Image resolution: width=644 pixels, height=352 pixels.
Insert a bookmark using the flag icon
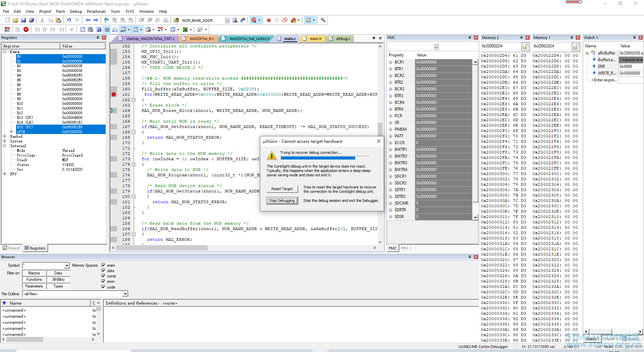[106, 20]
